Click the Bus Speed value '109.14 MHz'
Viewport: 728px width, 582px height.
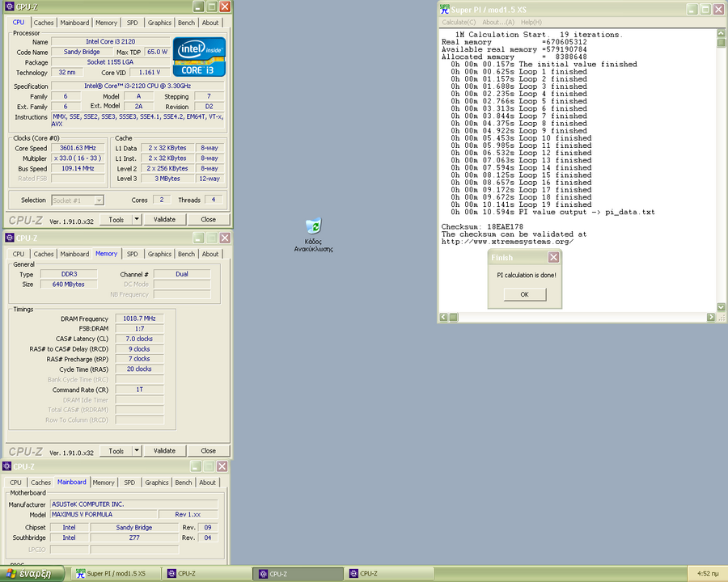(78, 168)
